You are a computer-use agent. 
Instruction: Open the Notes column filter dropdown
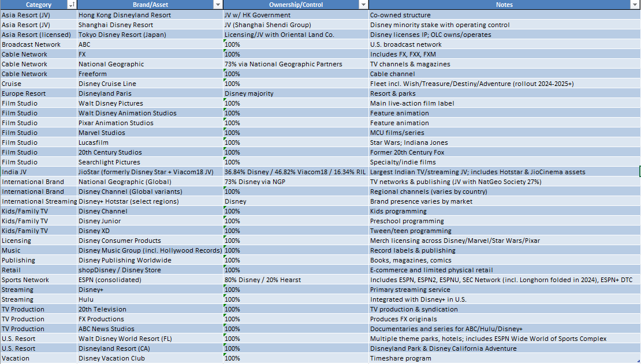(636, 5)
